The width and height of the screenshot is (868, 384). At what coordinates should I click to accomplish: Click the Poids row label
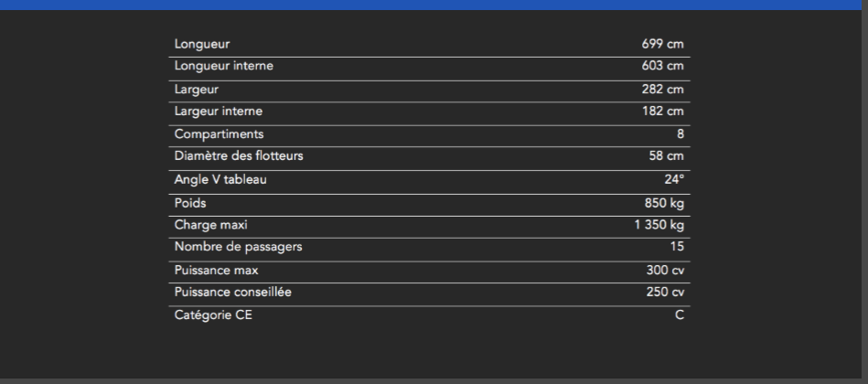coord(190,202)
